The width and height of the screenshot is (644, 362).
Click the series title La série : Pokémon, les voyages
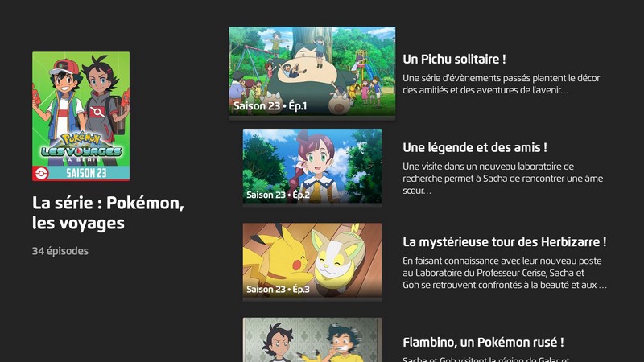tap(108, 213)
